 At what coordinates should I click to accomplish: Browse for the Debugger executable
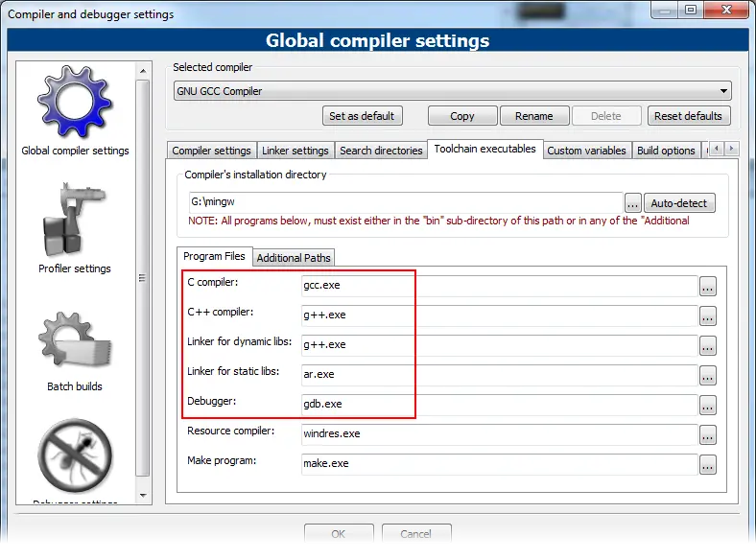pos(708,405)
